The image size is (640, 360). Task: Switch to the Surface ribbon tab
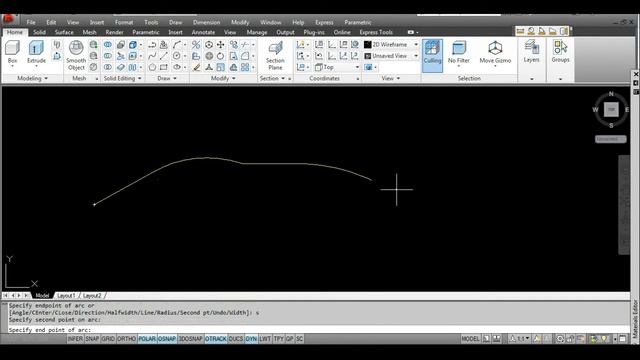point(64,32)
